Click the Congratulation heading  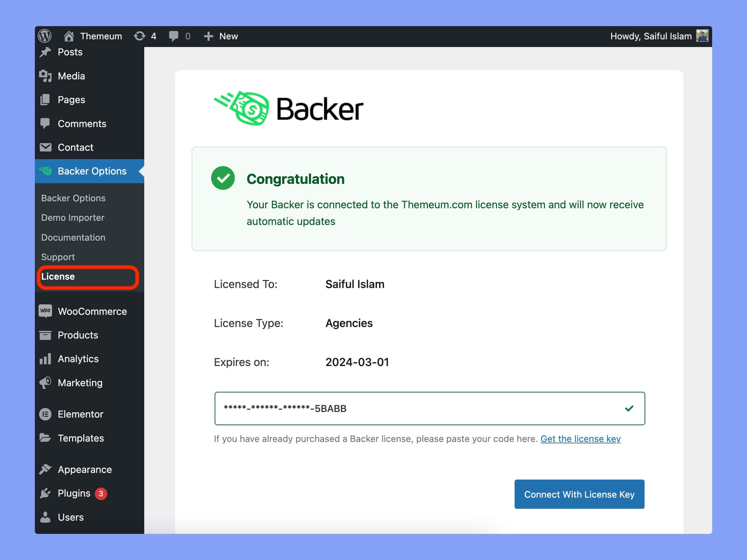[x=295, y=179]
